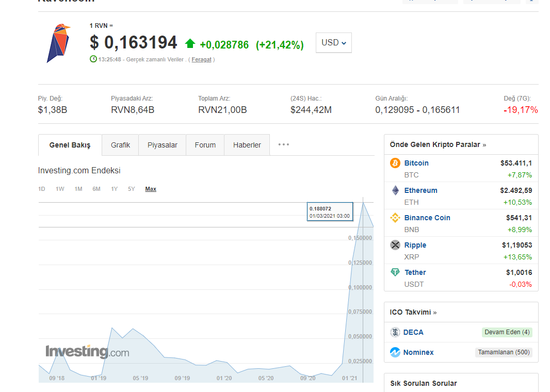Click the total supply RVN21,00B
Screen dimensions: 550x392
(x=222, y=110)
